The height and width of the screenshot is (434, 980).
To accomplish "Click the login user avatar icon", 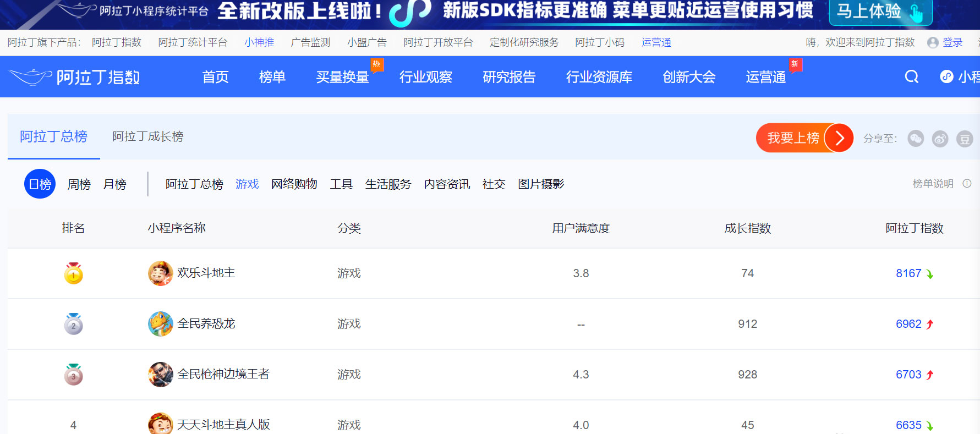I will pos(933,42).
